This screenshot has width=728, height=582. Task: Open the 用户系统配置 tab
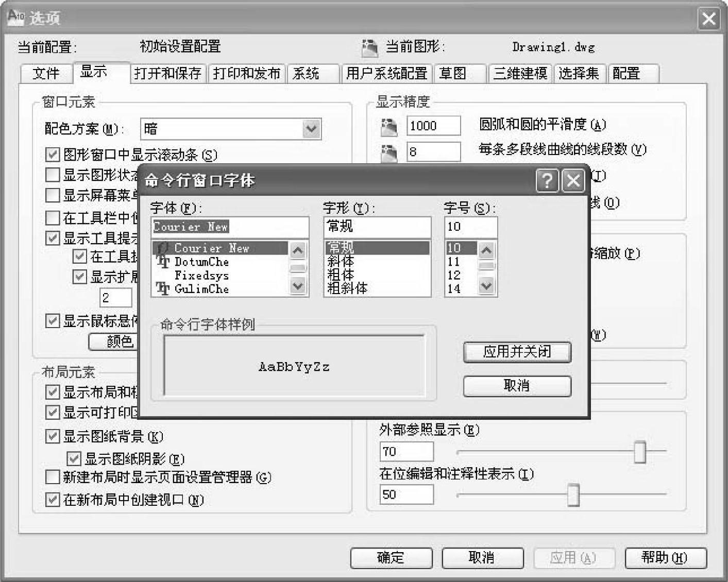(387, 74)
